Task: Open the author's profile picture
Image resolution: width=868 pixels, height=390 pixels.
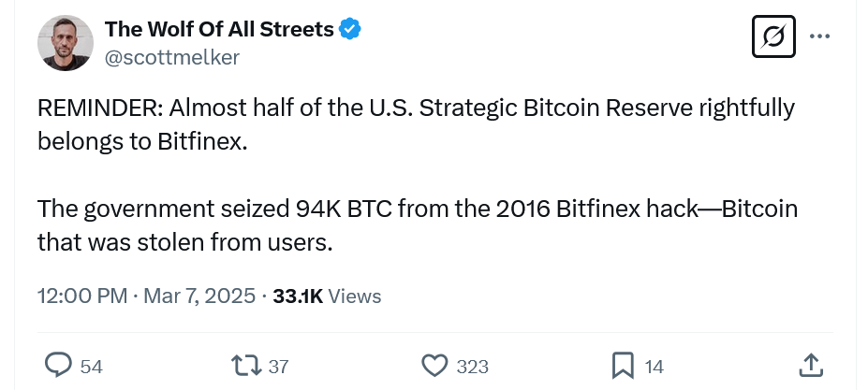Action: (x=64, y=44)
